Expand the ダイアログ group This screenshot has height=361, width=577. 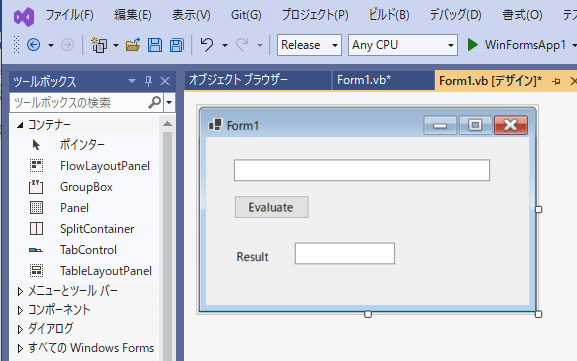click(x=20, y=329)
